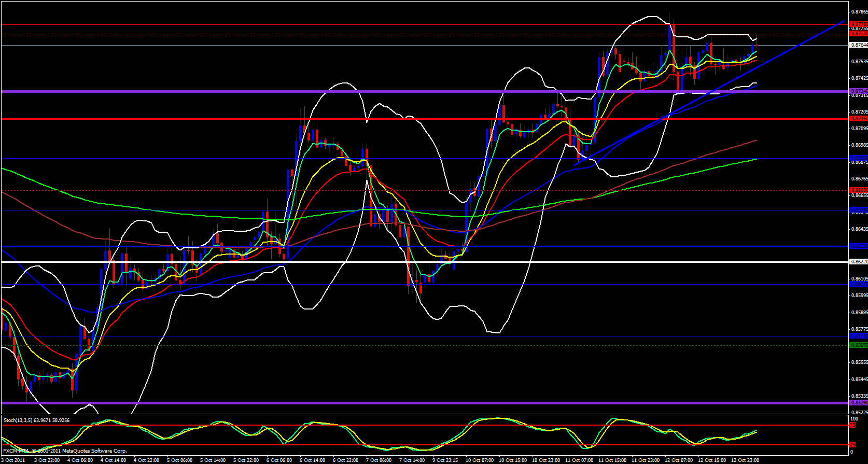Click the 3 Oct 2011 date label
This screenshot has height=464, width=868.
click(12, 460)
